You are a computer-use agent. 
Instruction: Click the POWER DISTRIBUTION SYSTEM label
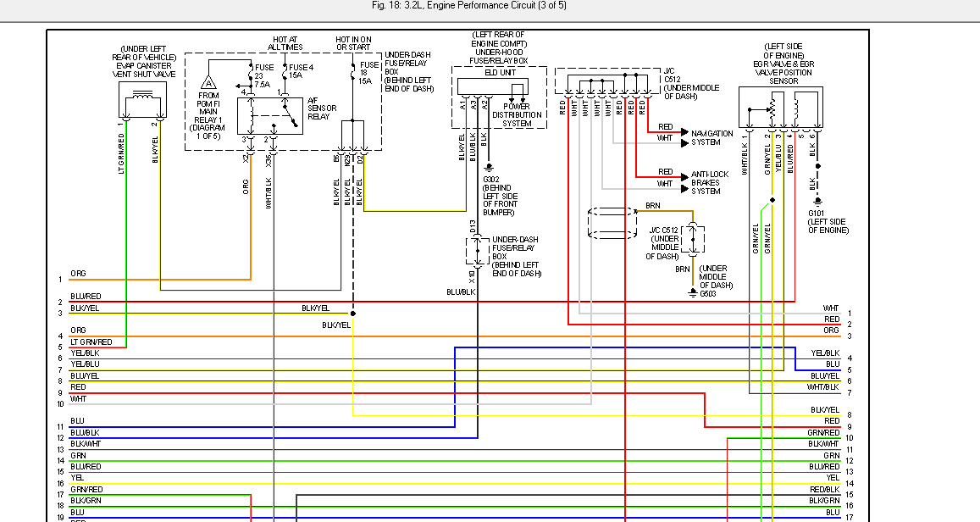(517, 115)
